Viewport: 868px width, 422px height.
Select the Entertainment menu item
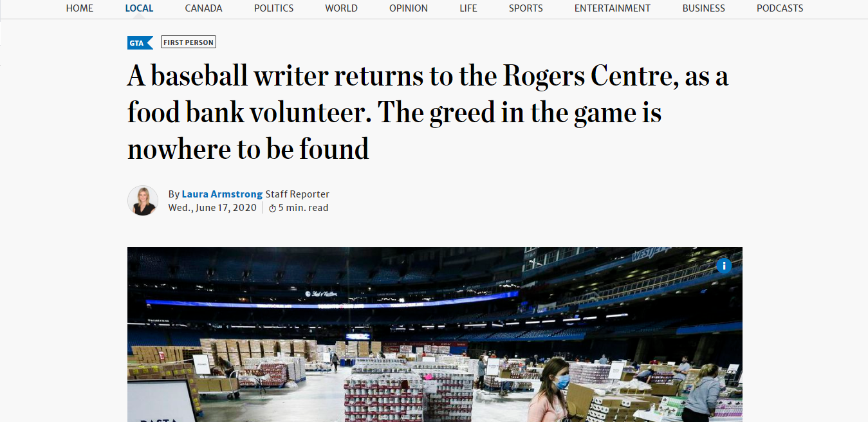click(613, 8)
